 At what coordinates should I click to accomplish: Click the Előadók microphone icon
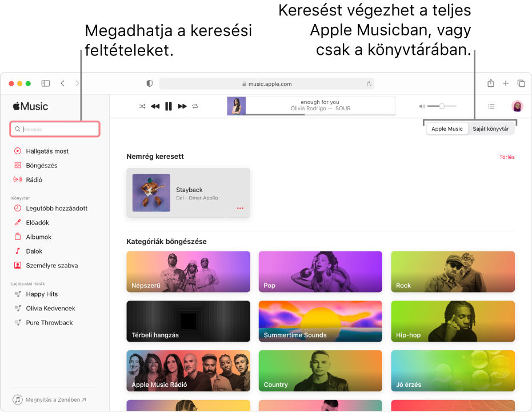pos(18,222)
